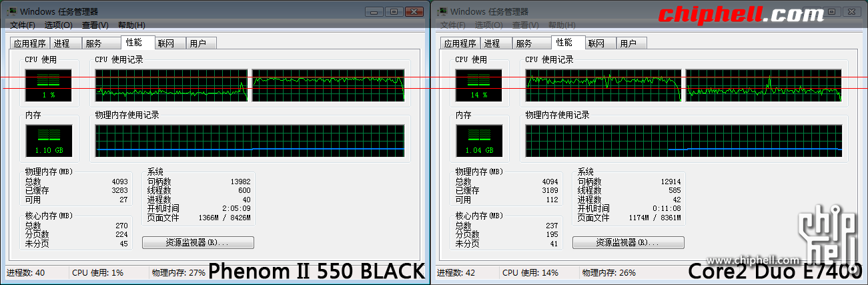The image size is (868, 285).
Task: Click 物理内存使用记录 graph in Phenom II window
Action: pyautogui.click(x=250, y=141)
